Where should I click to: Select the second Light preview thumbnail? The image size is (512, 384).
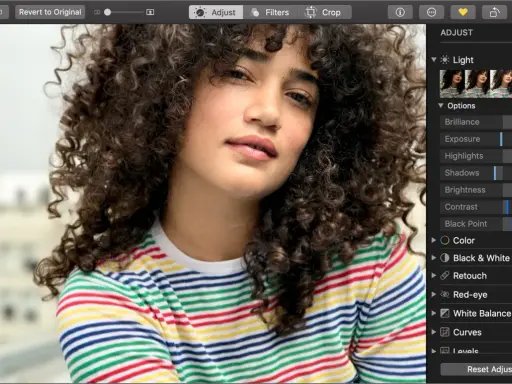(x=477, y=83)
